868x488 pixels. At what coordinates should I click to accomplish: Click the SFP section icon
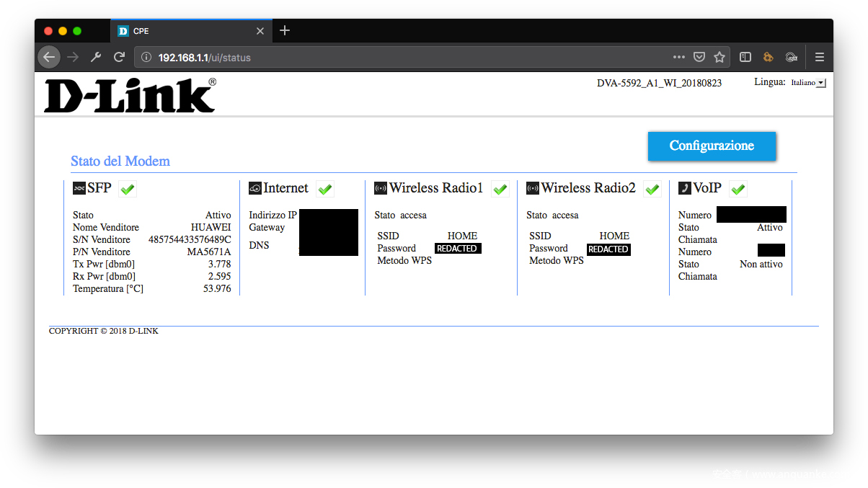(79, 188)
